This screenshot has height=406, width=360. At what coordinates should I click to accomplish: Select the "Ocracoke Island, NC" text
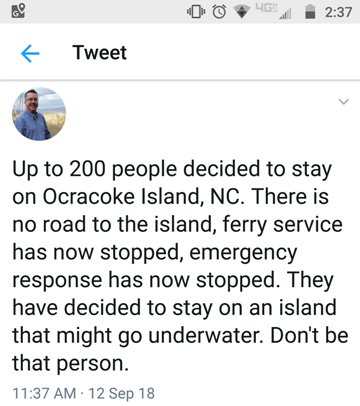pyautogui.click(x=141, y=197)
